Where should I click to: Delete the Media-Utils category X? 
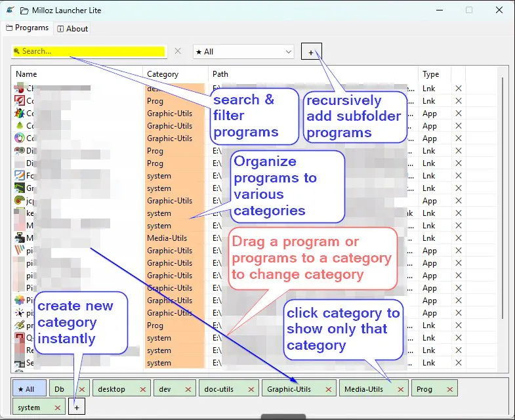401,389
